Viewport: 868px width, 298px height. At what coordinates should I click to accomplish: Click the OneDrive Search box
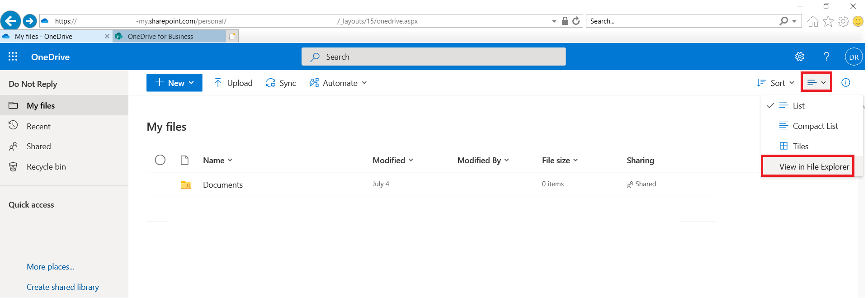(x=434, y=57)
